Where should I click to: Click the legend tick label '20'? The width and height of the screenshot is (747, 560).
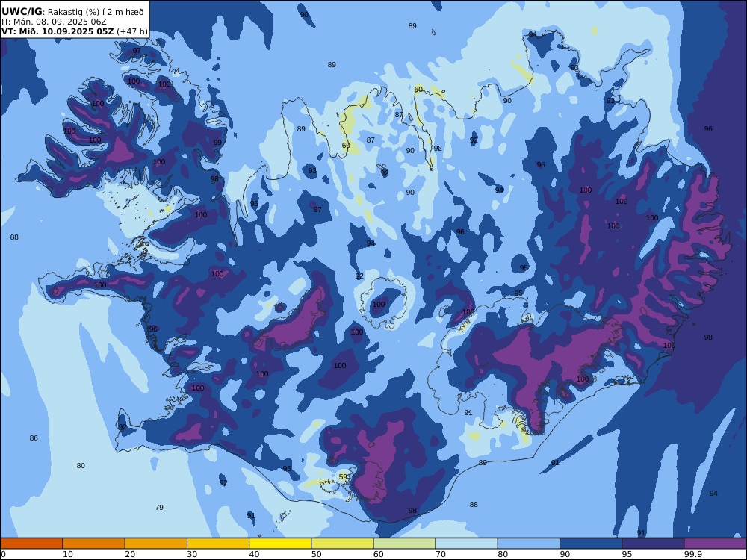[130, 554]
